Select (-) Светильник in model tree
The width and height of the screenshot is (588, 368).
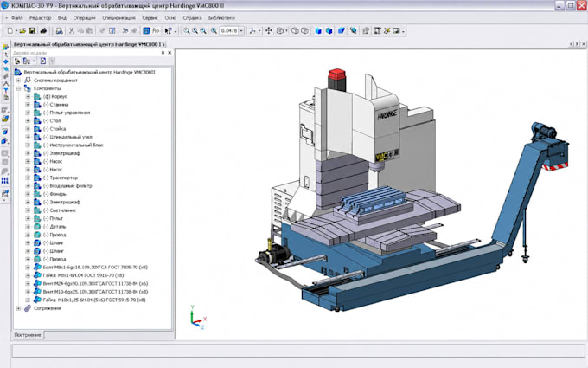pos(60,210)
